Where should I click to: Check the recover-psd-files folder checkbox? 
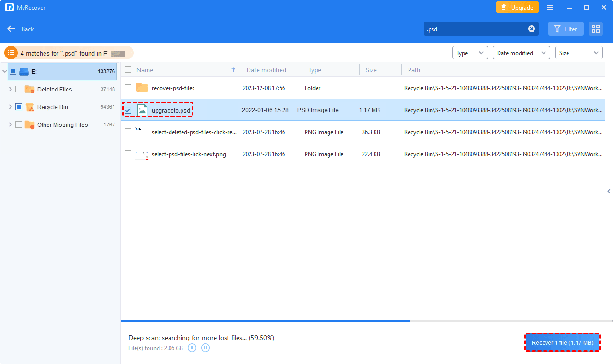(128, 88)
